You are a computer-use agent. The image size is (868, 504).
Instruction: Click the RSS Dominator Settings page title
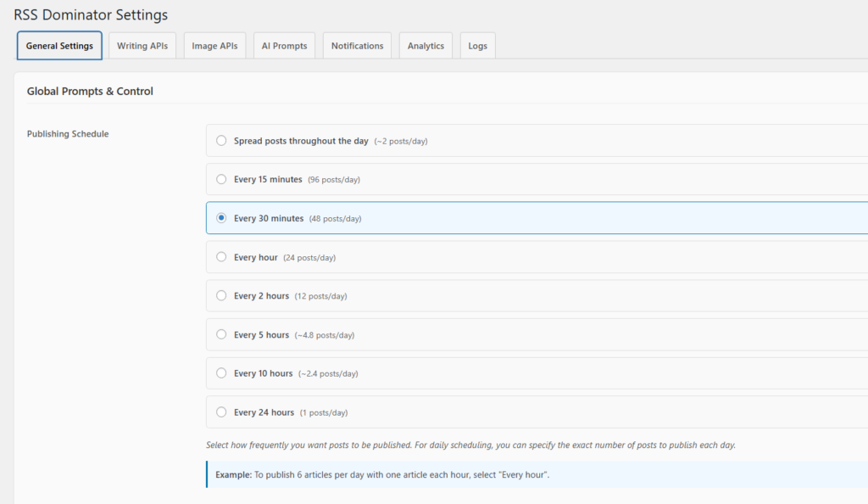point(91,15)
